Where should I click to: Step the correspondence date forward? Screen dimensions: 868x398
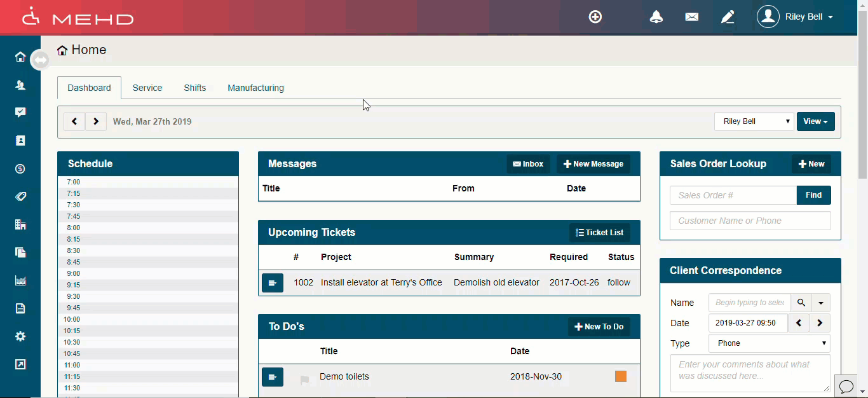(x=820, y=323)
